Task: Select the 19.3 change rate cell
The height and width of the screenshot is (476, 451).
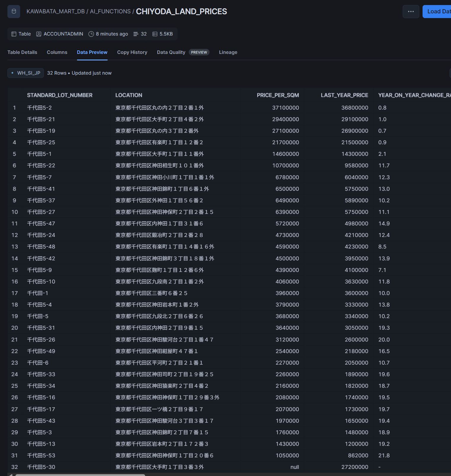Action: [x=384, y=328]
